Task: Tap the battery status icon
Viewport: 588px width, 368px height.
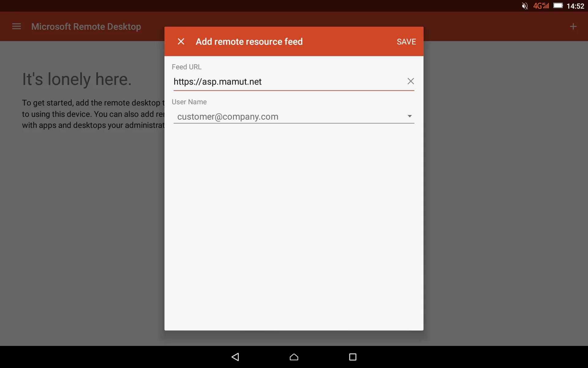Action: coord(558,6)
